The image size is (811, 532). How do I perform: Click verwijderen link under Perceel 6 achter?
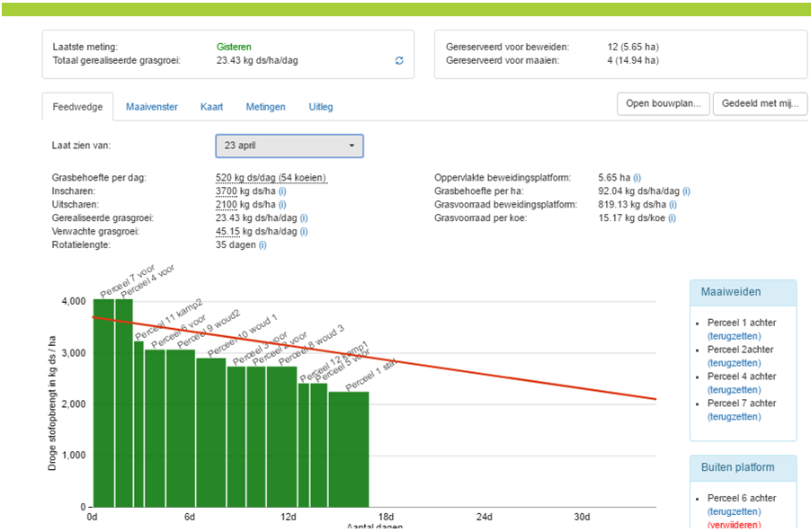coord(734,525)
